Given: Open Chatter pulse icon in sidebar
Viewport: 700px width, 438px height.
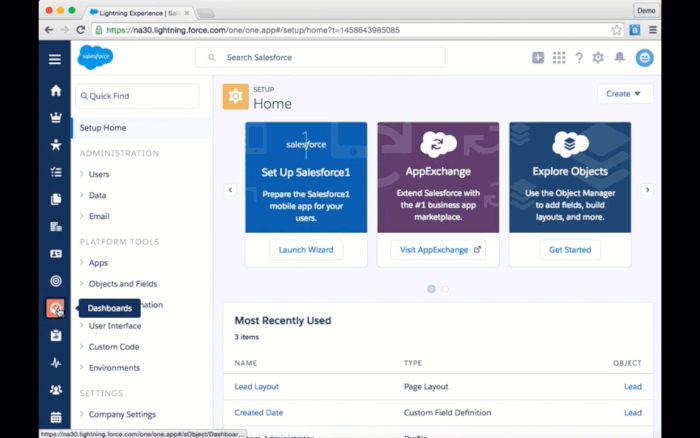Looking at the screenshot, I should tap(56, 363).
